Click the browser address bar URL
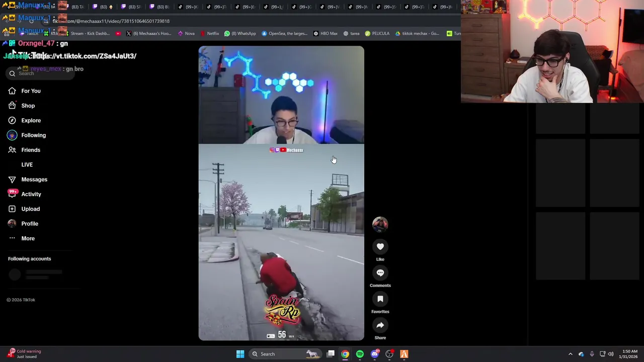 [111, 21]
